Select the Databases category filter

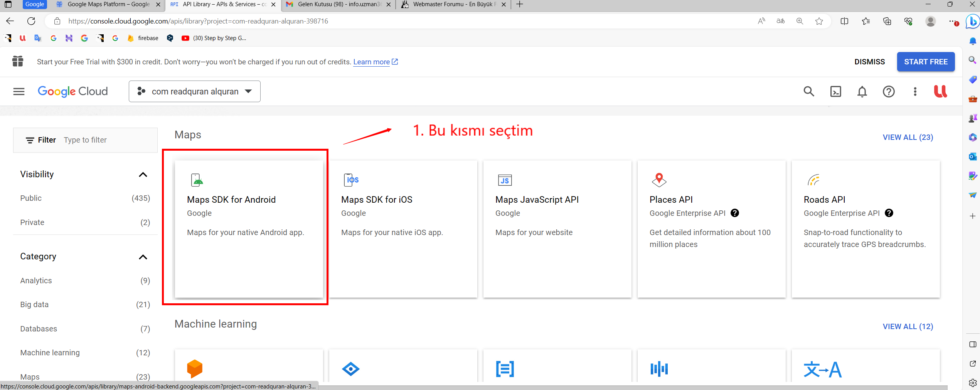[x=85, y=329]
